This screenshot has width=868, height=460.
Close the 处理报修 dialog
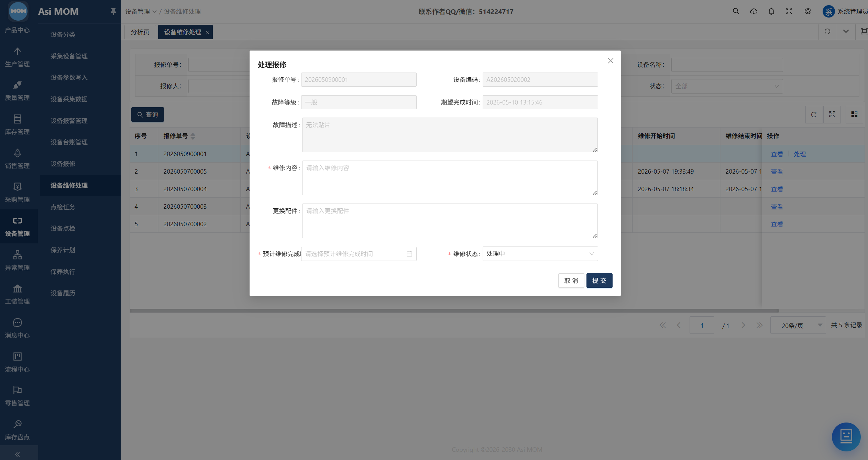point(611,61)
